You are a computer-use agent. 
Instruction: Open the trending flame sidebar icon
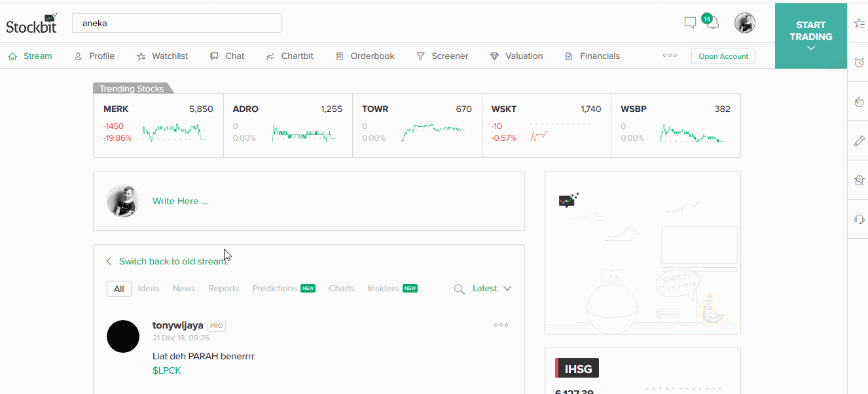pyautogui.click(x=859, y=101)
